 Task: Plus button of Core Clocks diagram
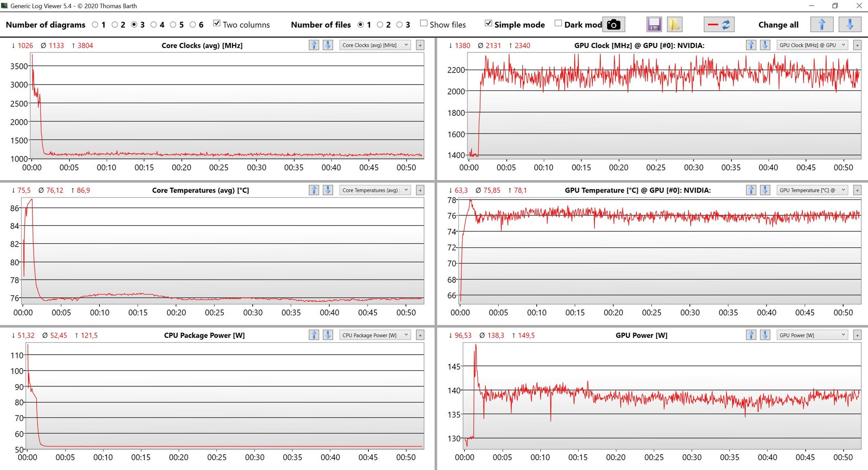tap(420, 45)
